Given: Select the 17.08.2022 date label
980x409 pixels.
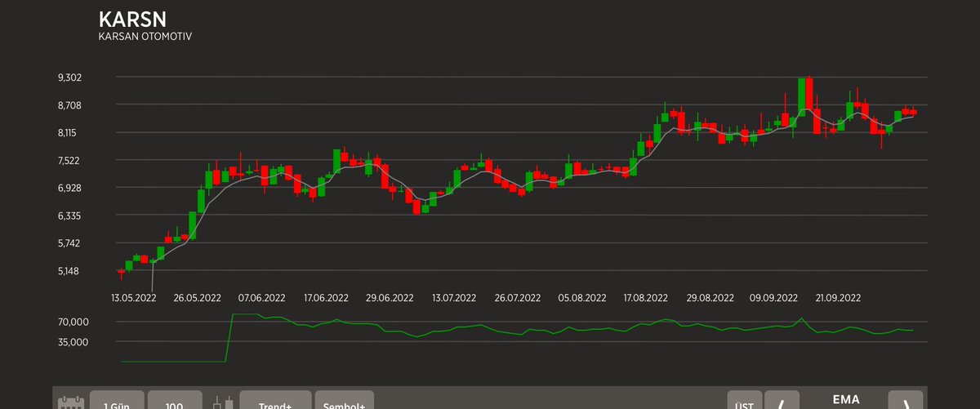Looking at the screenshot, I should point(646,298).
